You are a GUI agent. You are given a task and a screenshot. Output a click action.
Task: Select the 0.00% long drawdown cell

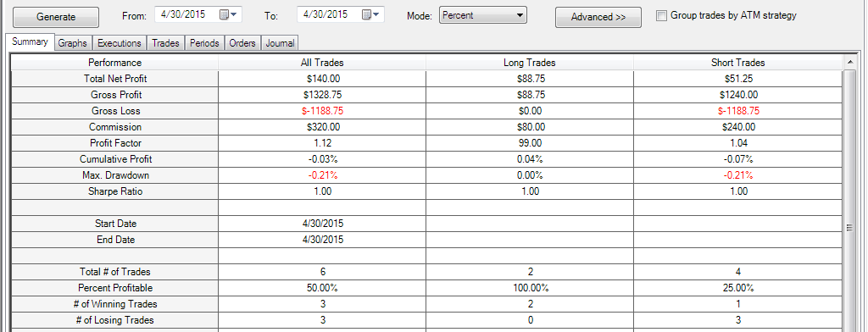[x=530, y=174]
